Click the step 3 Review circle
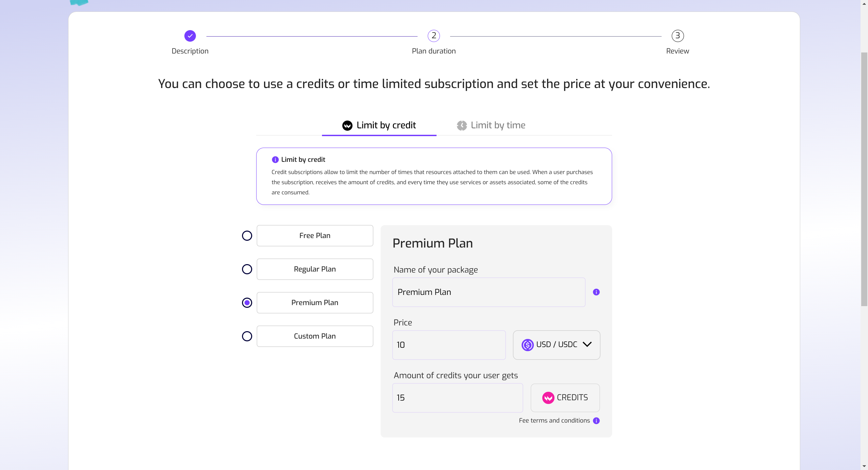Screen dimensions: 868x470 [677, 36]
